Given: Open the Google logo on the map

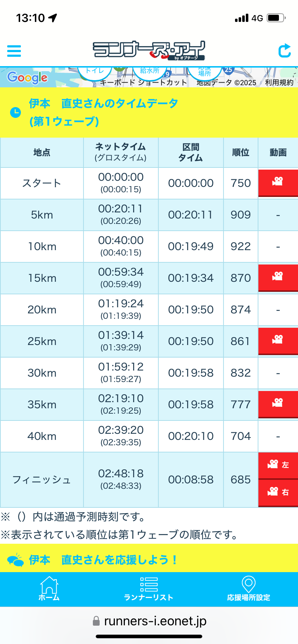Looking at the screenshot, I should 27,77.
